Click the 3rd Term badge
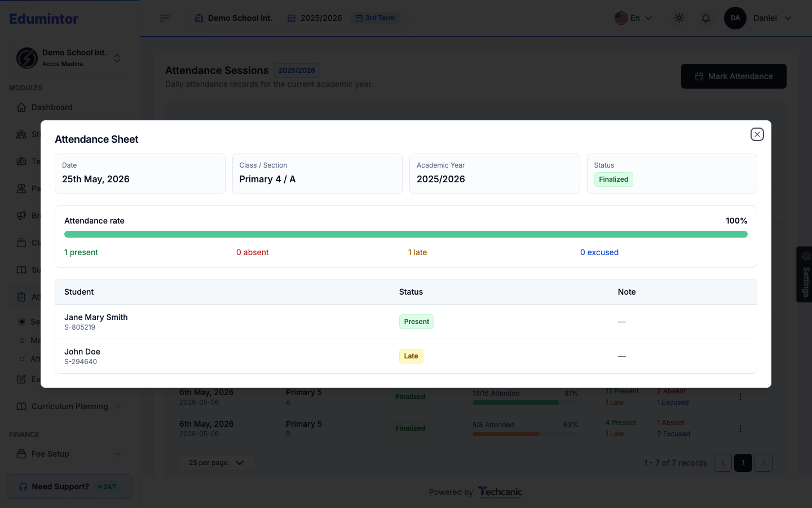The image size is (812, 508). 375,18
